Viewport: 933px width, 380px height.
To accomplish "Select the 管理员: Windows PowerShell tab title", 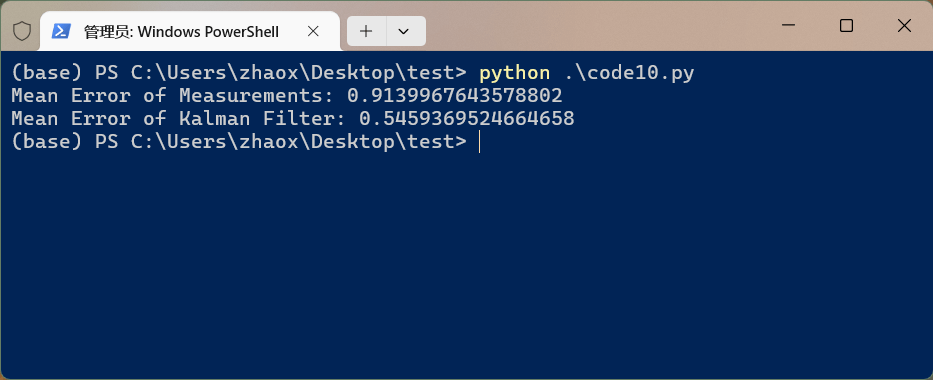I will coord(181,32).
